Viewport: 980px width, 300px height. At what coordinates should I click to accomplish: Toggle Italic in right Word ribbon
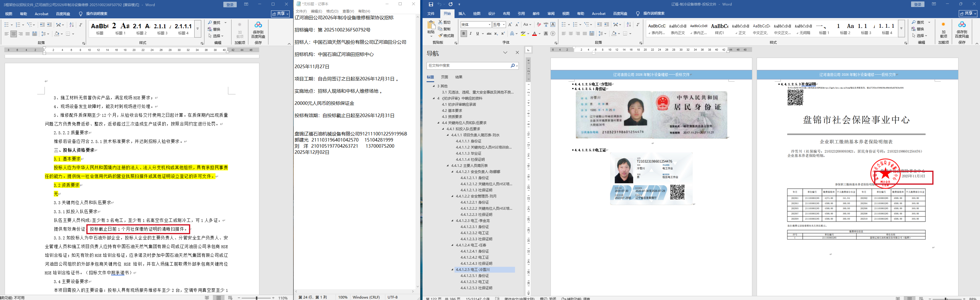click(x=471, y=33)
